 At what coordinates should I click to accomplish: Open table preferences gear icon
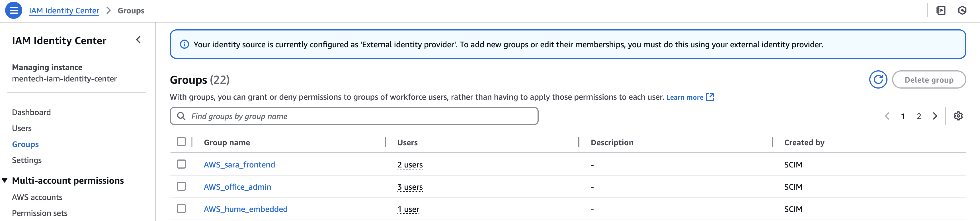[x=958, y=116]
